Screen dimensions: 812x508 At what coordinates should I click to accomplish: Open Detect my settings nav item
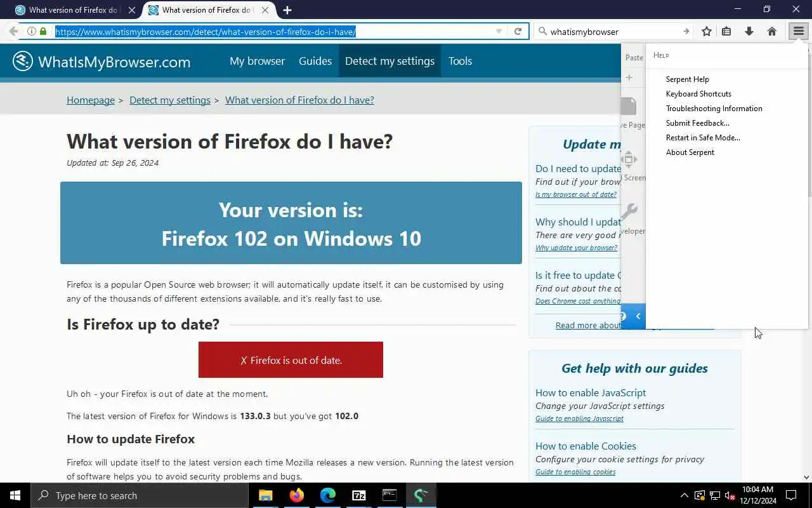pyautogui.click(x=390, y=61)
